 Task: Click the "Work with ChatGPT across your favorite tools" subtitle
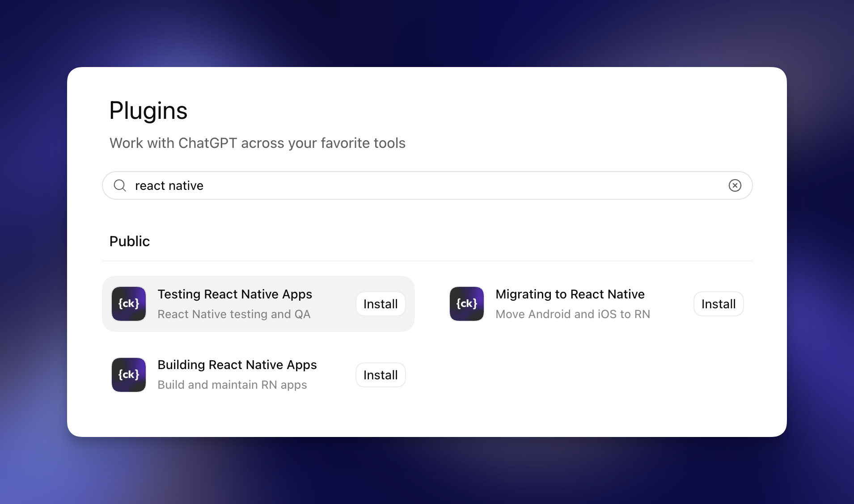tap(258, 143)
